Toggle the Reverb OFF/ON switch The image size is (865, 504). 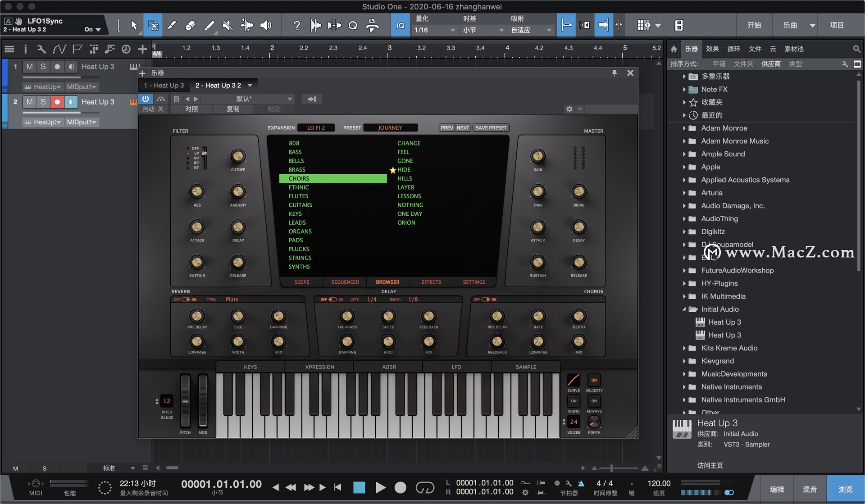coord(186,300)
